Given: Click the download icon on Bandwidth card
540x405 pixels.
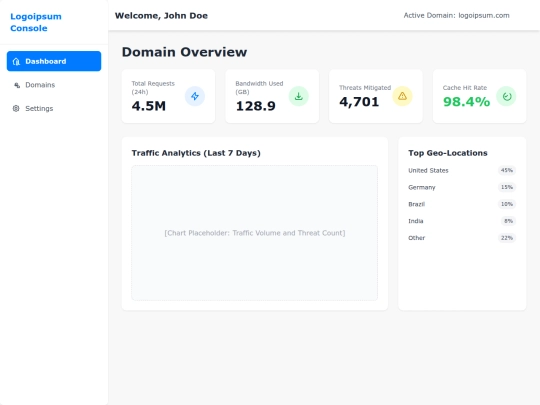Looking at the screenshot, I should (299, 96).
